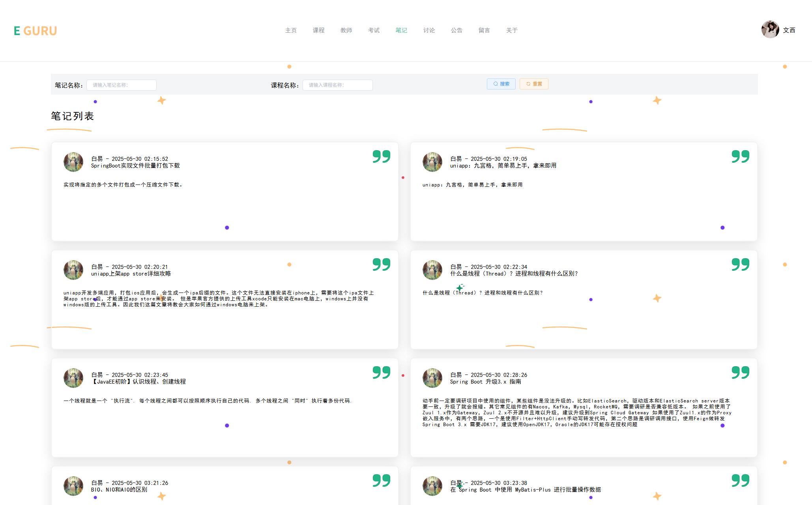Click author avatar on BIO、NIO和AIO note
This screenshot has width=812, height=505.
coord(73,486)
